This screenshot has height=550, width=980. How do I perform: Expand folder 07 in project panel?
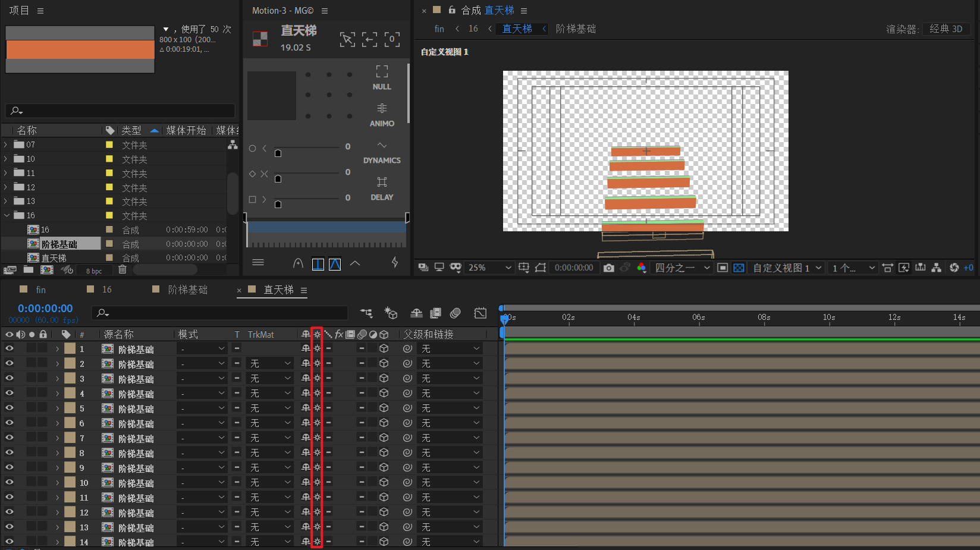pyautogui.click(x=6, y=144)
